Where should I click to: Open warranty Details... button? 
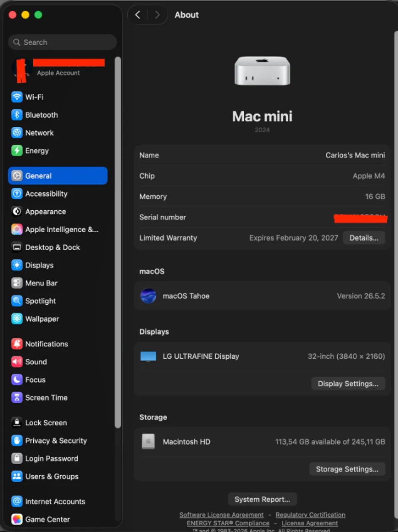pyautogui.click(x=364, y=238)
